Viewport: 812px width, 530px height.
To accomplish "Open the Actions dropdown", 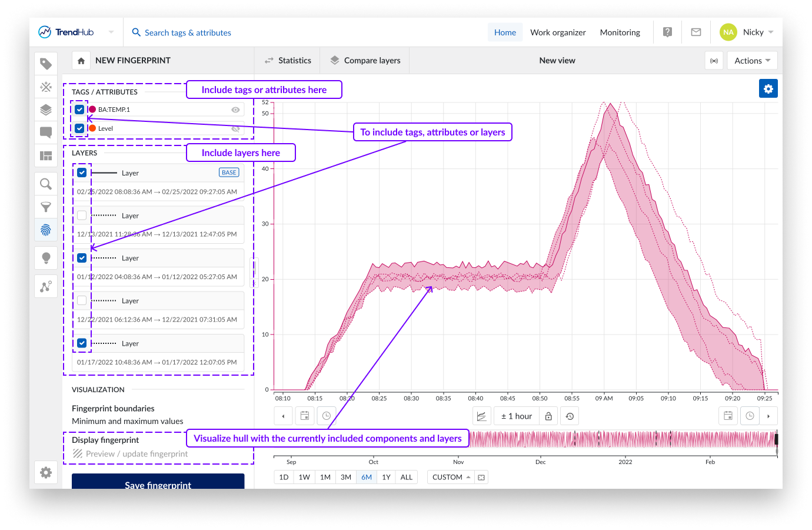I will pos(752,61).
